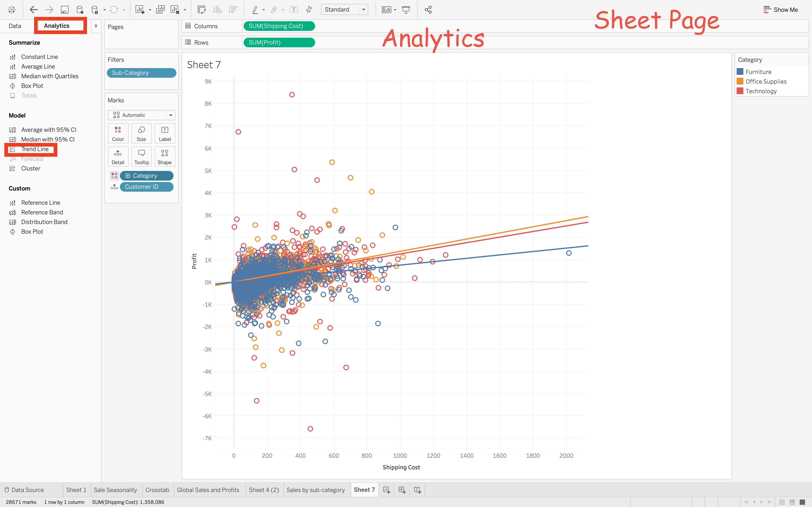Toggle the Show Me panel

pyautogui.click(x=780, y=10)
